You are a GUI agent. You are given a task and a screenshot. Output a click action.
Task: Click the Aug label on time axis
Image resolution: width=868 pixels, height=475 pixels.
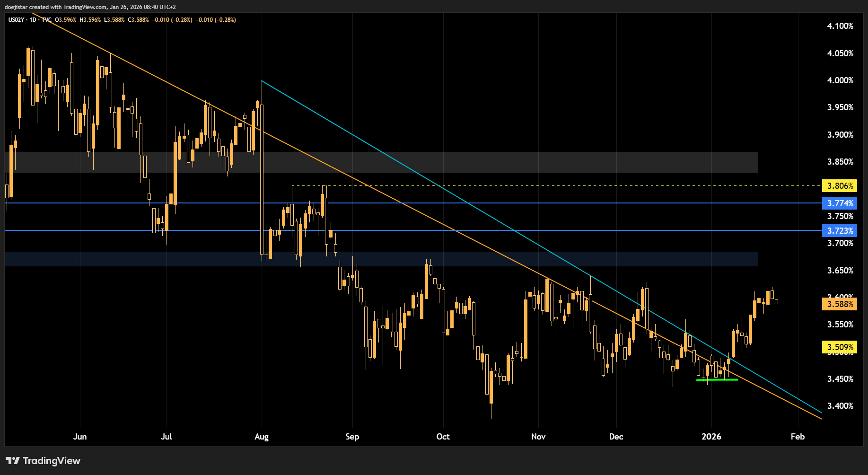(262, 437)
